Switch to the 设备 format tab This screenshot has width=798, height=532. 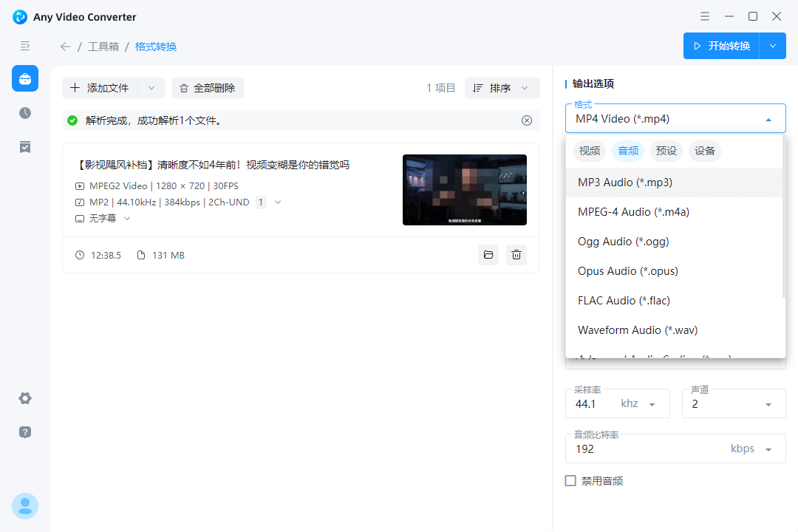705,151
